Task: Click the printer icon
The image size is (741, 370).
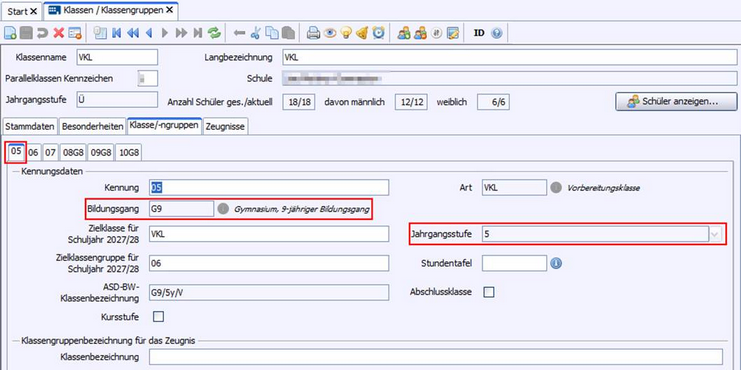Action: [x=313, y=33]
